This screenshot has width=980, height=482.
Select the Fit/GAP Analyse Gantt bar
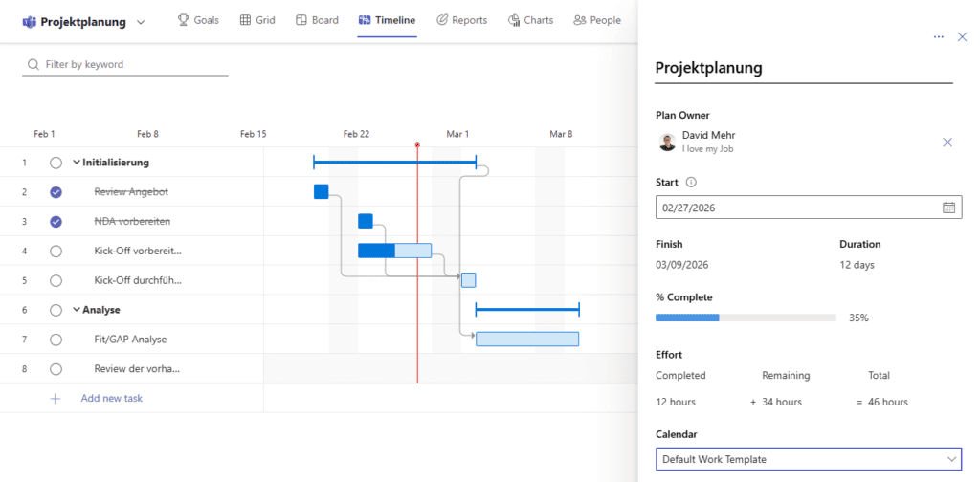point(526,339)
